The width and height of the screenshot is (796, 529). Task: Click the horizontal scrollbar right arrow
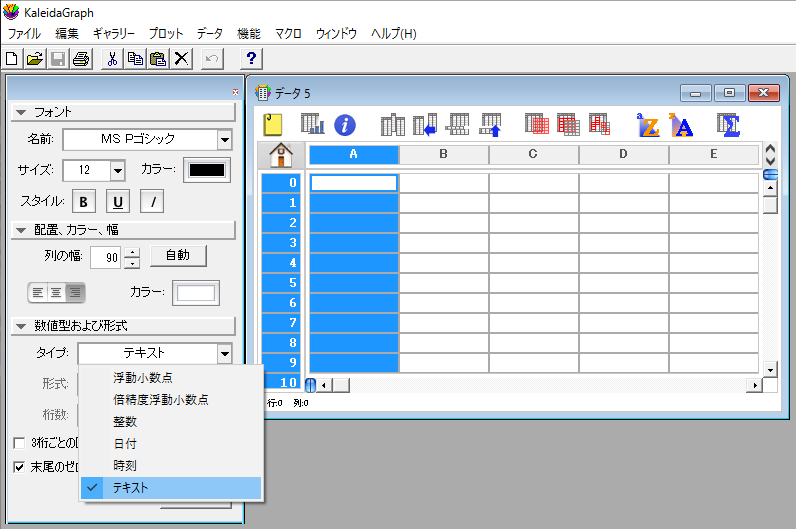point(755,385)
